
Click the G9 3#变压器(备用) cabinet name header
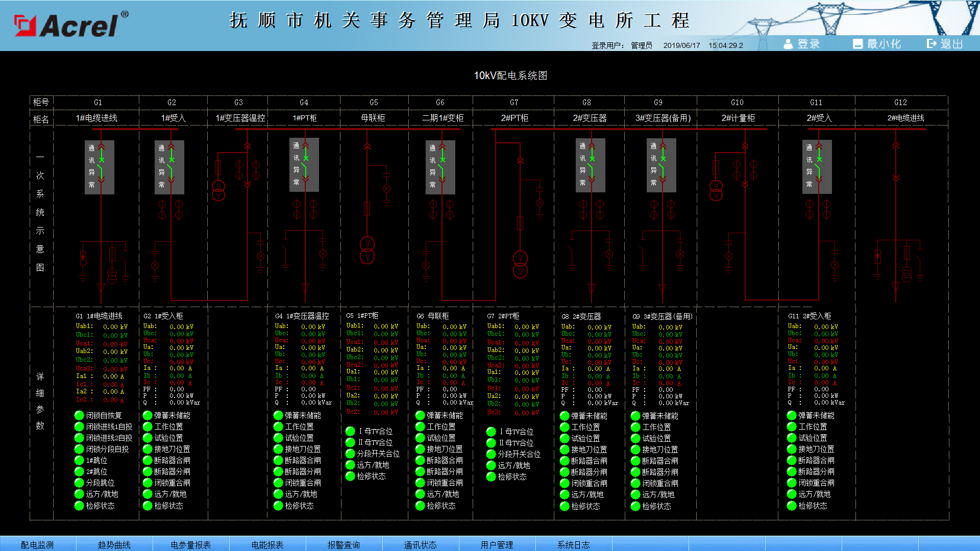(663, 118)
